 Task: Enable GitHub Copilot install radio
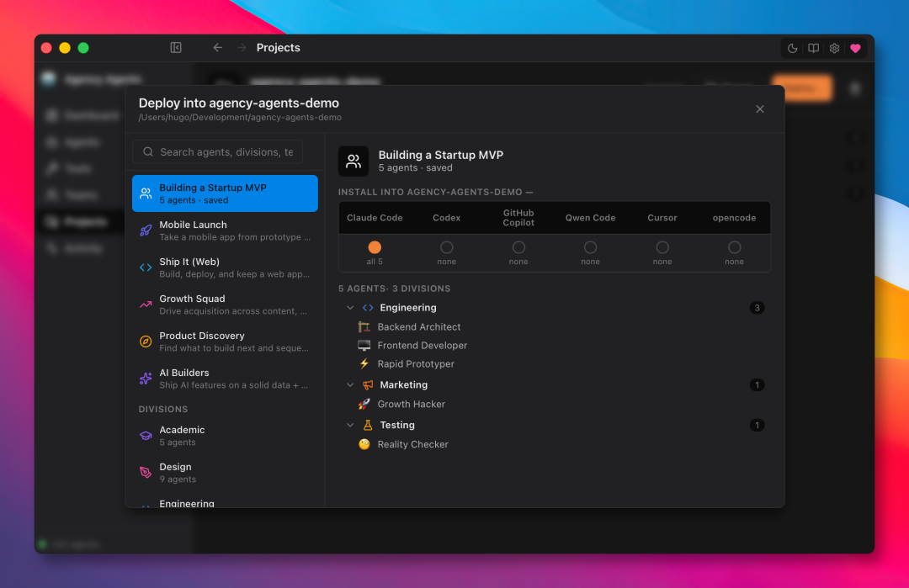click(x=518, y=247)
